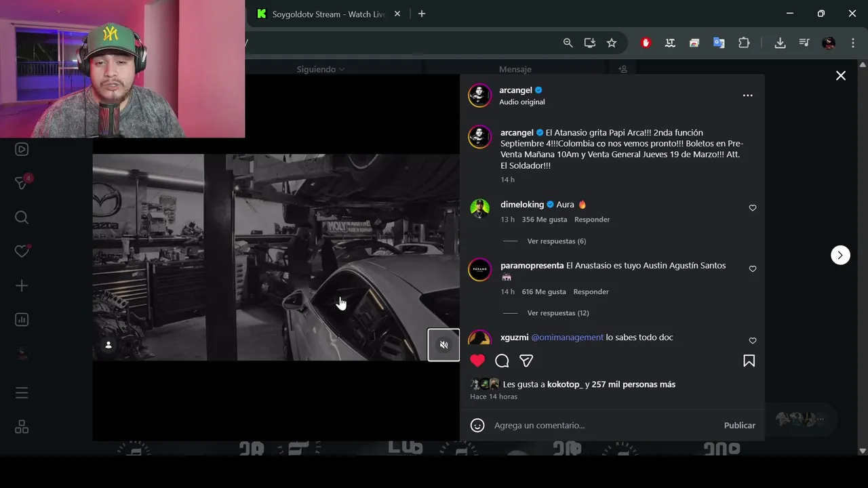Image resolution: width=868 pixels, height=488 pixels.
Task: Open kokotop_ profile from likes line
Action: click(565, 384)
